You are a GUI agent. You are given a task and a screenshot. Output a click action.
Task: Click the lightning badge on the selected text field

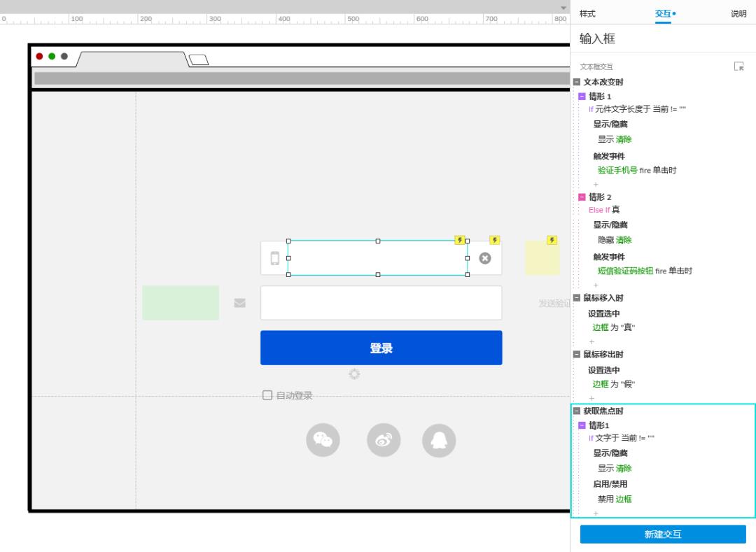click(460, 240)
